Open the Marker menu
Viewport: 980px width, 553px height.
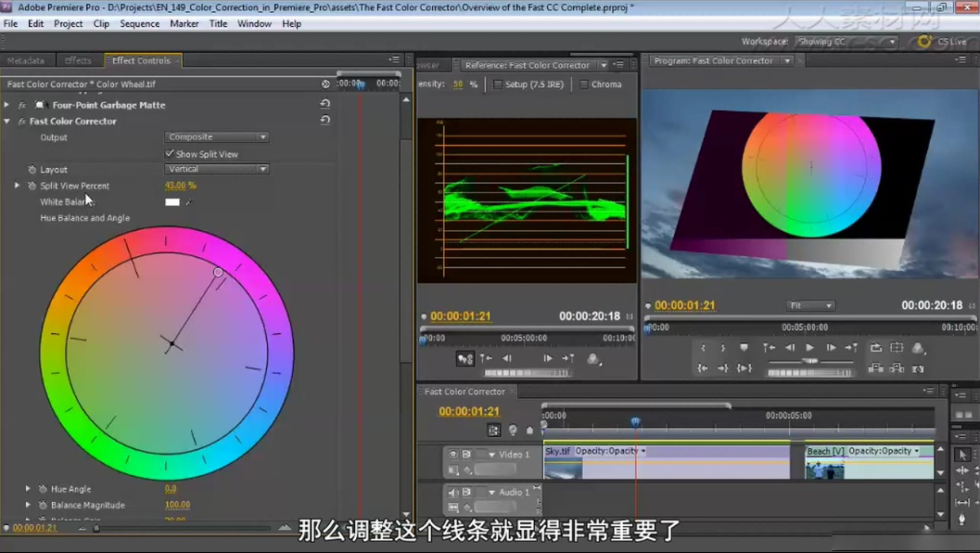(184, 24)
